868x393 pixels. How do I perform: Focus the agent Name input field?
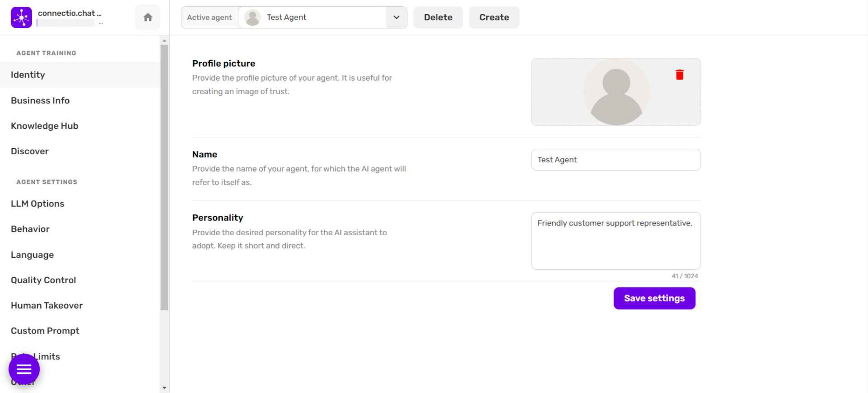(615, 160)
